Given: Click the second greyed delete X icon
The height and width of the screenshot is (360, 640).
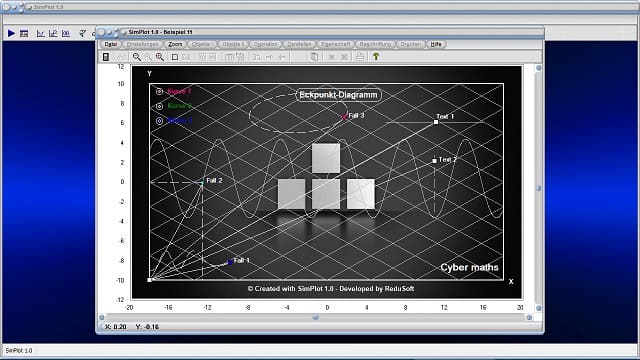Looking at the screenshot, I should (344, 57).
